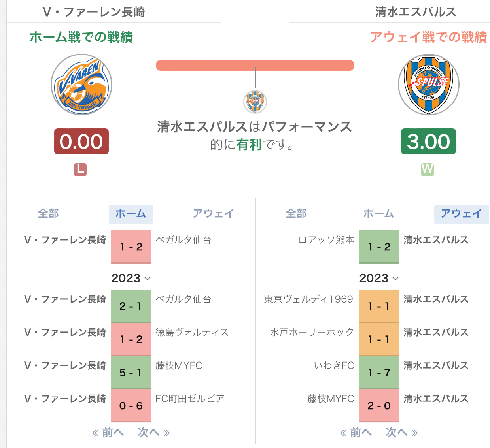Open 0 - 6 match against FC町田ゼルビア
The height and width of the screenshot is (448, 490).
(x=131, y=406)
